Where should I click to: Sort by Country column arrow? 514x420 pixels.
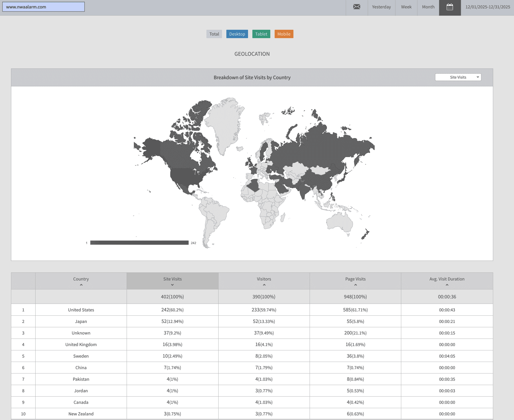(81, 285)
